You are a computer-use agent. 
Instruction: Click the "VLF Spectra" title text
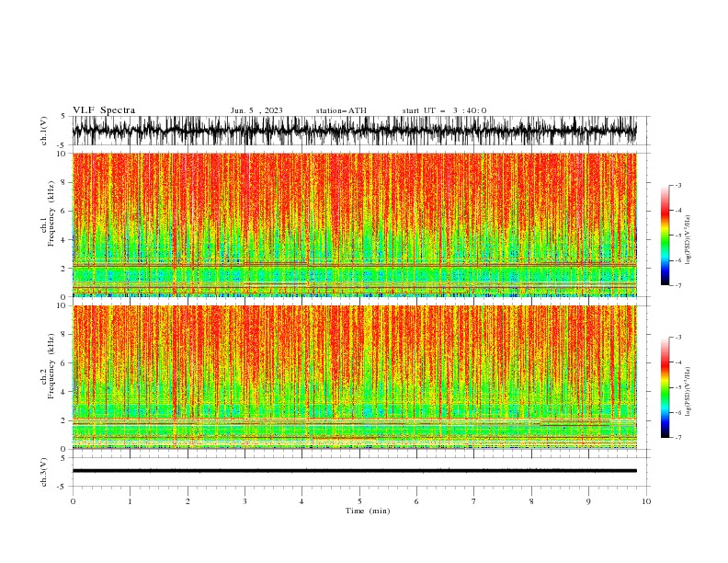pyautogui.click(x=104, y=110)
